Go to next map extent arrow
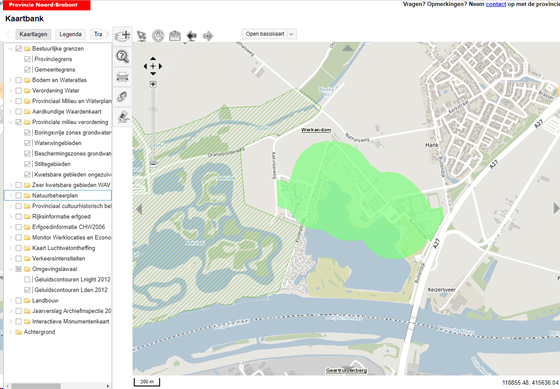560x389 pixels. click(x=208, y=36)
